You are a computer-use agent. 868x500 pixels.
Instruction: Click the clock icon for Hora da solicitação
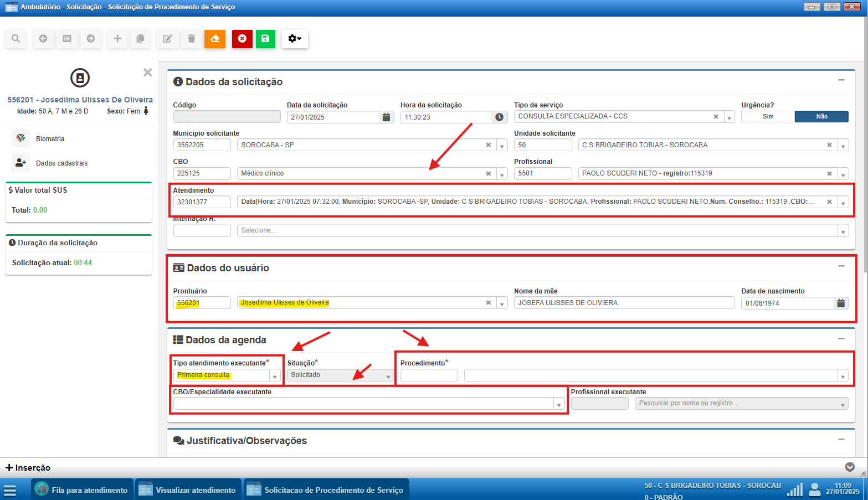point(499,117)
